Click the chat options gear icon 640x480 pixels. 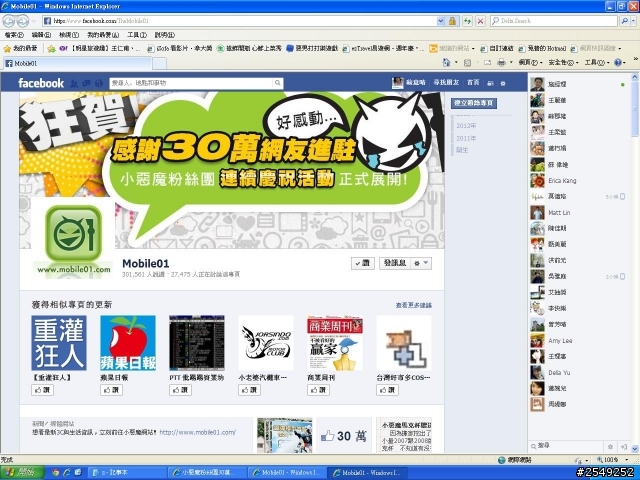tap(611, 447)
